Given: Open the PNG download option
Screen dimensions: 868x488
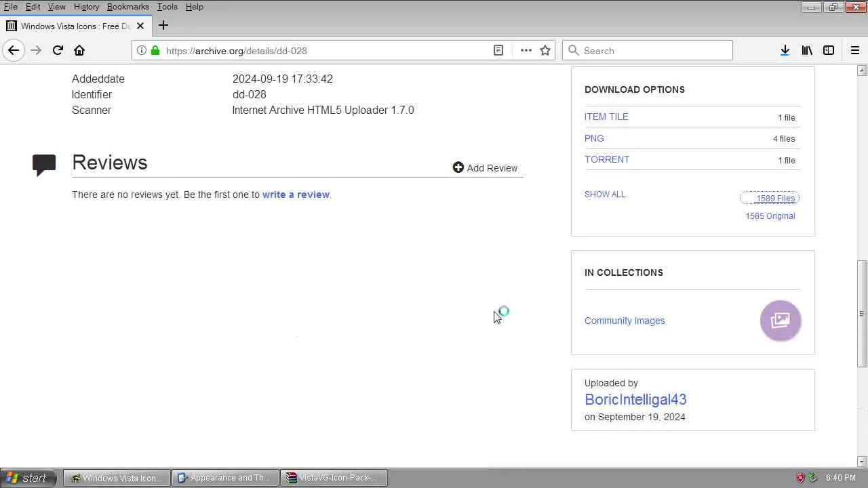Looking at the screenshot, I should tap(594, 138).
